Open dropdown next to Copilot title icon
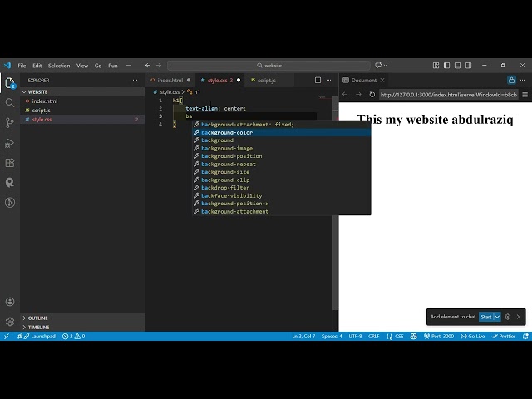Viewport: 532px width, 399px height. [386, 65]
